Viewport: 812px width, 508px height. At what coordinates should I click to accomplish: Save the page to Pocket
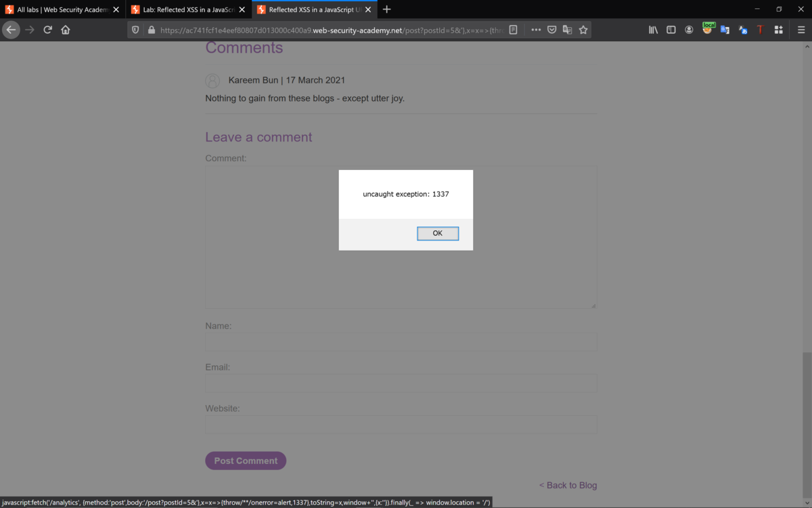(551, 29)
